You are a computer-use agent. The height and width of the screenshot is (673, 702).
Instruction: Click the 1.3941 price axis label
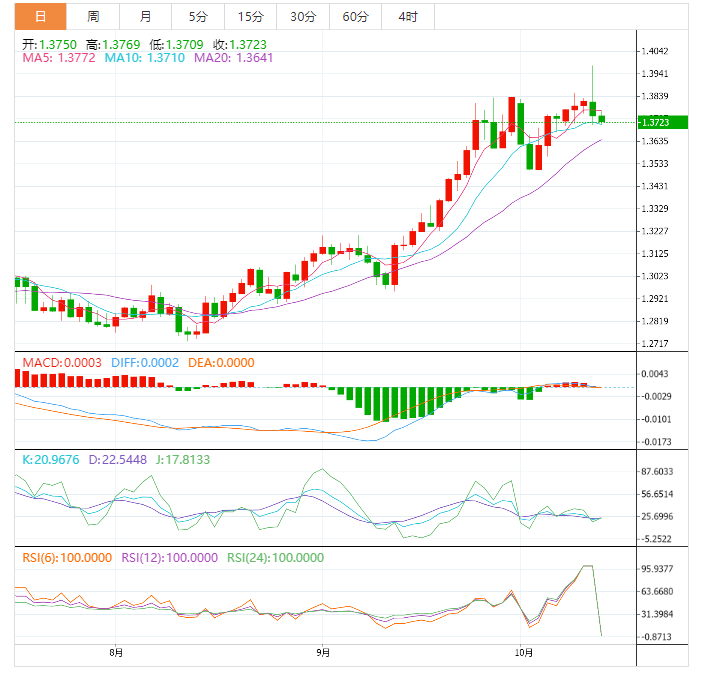pos(655,73)
